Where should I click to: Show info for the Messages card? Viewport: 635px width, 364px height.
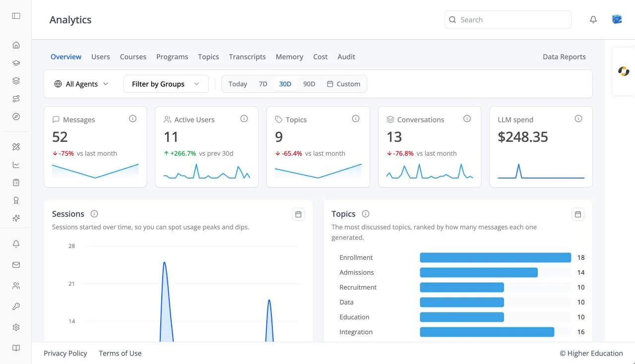132,119
